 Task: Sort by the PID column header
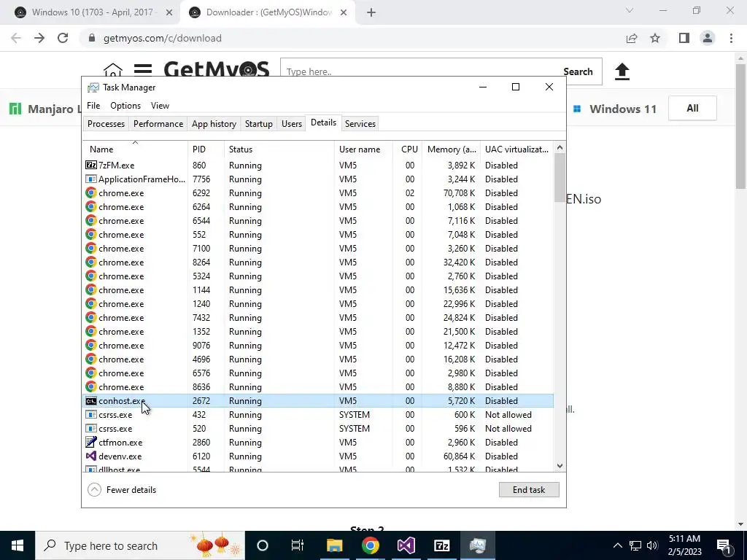(206, 149)
